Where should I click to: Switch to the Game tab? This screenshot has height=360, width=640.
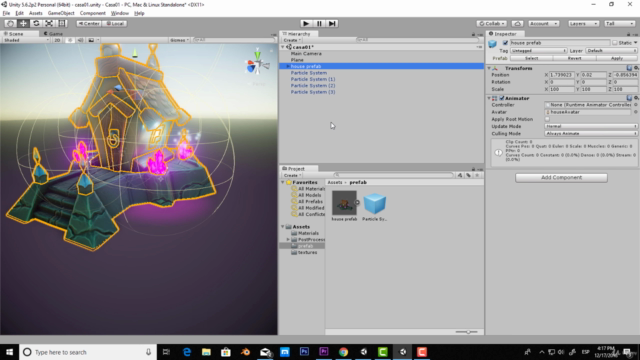[53, 34]
